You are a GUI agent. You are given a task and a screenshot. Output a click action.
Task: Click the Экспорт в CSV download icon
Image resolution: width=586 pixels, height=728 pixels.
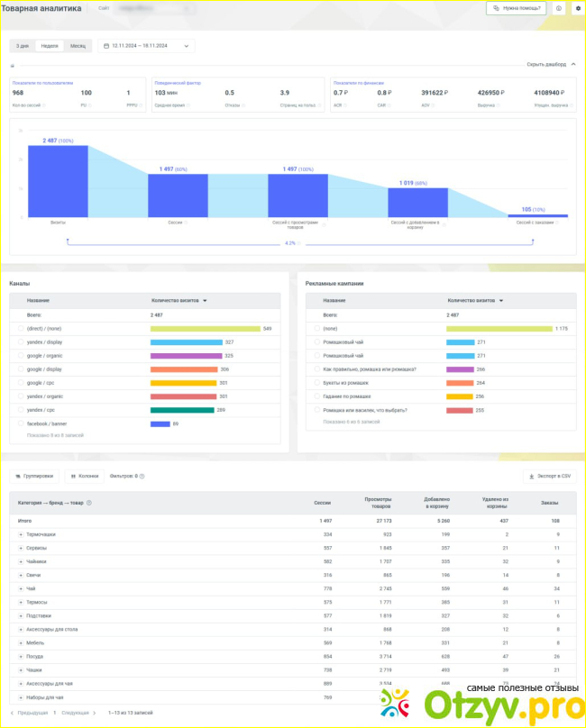(533, 476)
